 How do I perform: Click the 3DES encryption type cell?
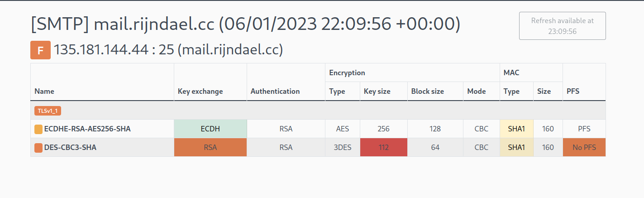pyautogui.click(x=342, y=148)
